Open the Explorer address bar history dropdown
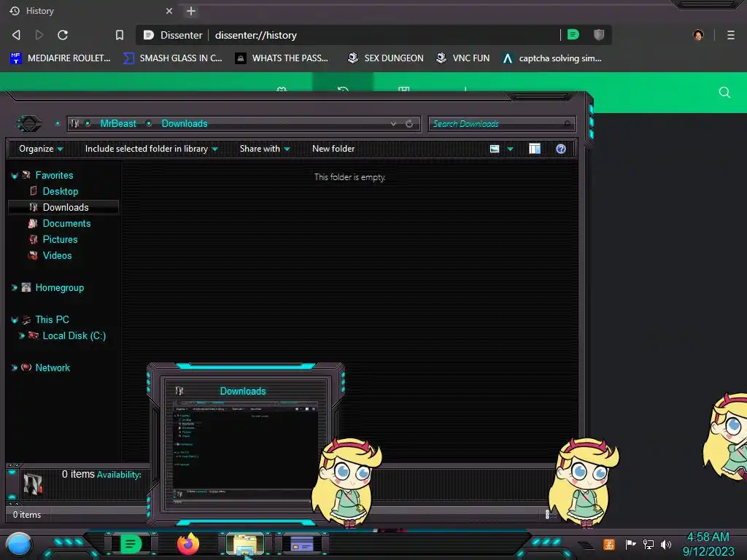The width and height of the screenshot is (747, 560). click(x=393, y=123)
